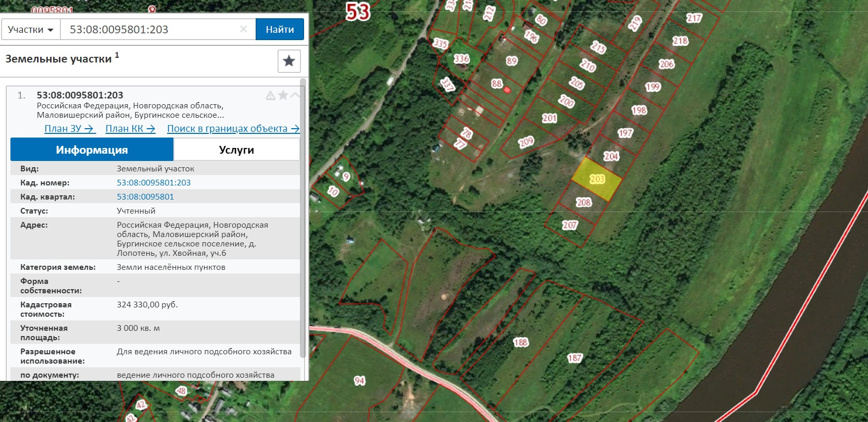Select parcel 215 on the map
Screen dimensions: 868x422
pyautogui.click(x=598, y=47)
